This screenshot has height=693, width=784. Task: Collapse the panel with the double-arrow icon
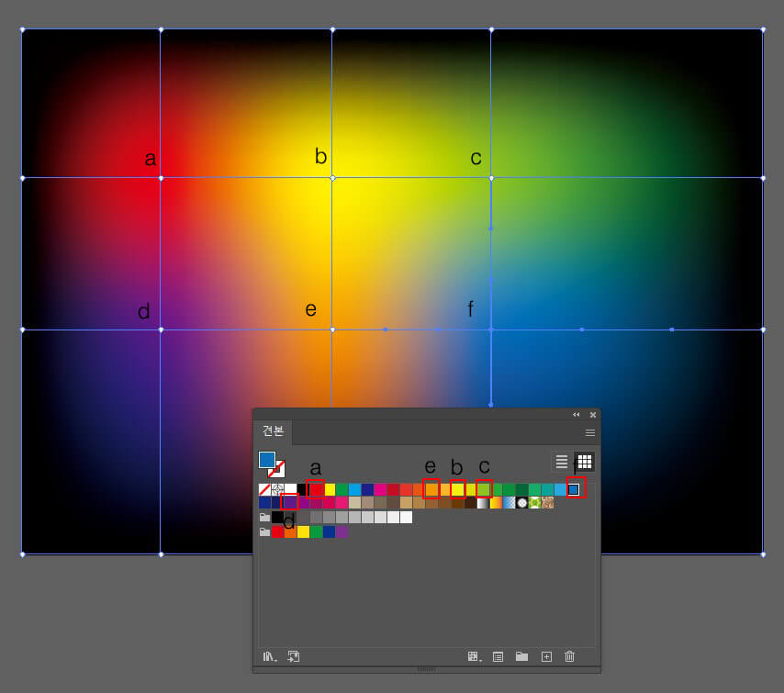pos(576,415)
